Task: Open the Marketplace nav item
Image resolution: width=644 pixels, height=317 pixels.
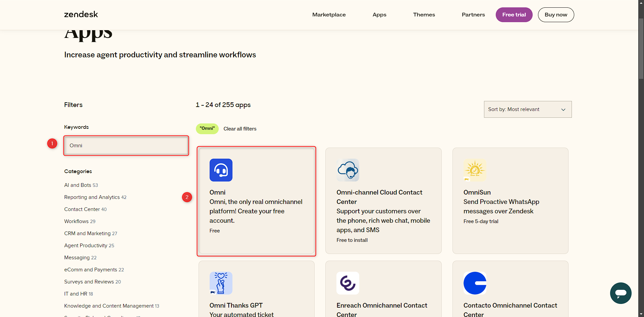Action: (329, 15)
